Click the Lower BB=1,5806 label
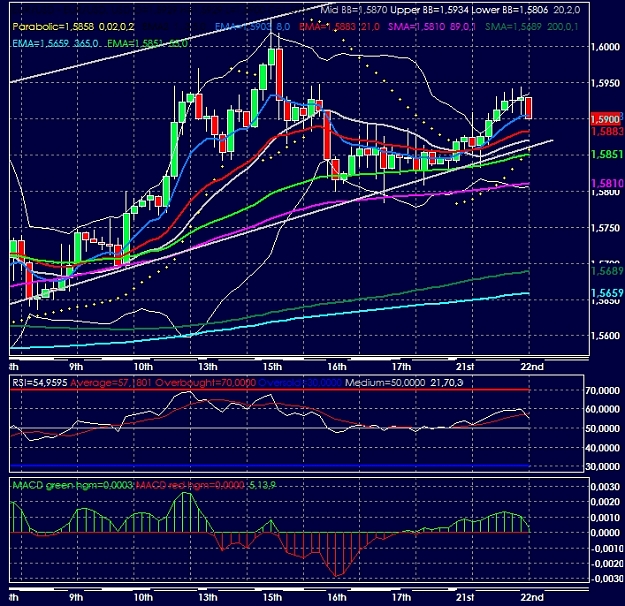Image resolution: width=625 pixels, height=606 pixels. coord(510,10)
